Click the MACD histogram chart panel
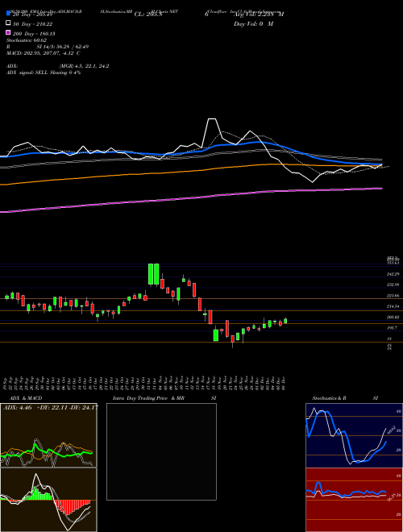Screen dimensions: 403x532 tap(48, 500)
